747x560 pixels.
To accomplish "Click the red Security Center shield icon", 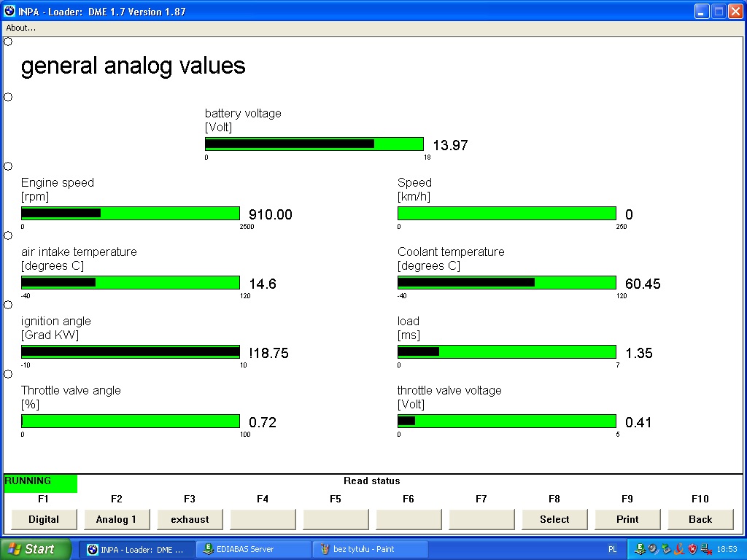I will tap(692, 549).
